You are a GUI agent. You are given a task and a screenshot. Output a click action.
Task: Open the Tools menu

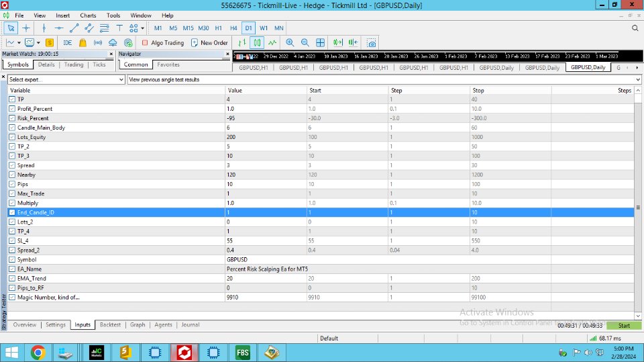(113, 15)
